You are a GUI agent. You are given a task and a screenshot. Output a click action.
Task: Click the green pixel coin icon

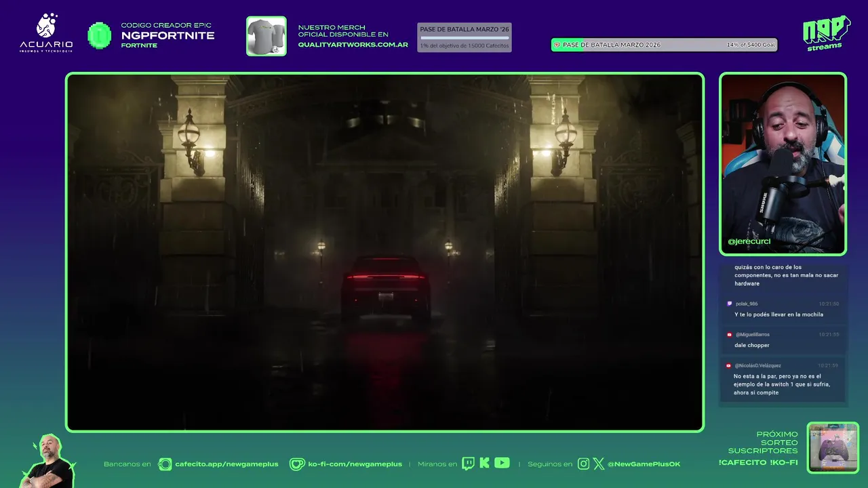(100, 35)
